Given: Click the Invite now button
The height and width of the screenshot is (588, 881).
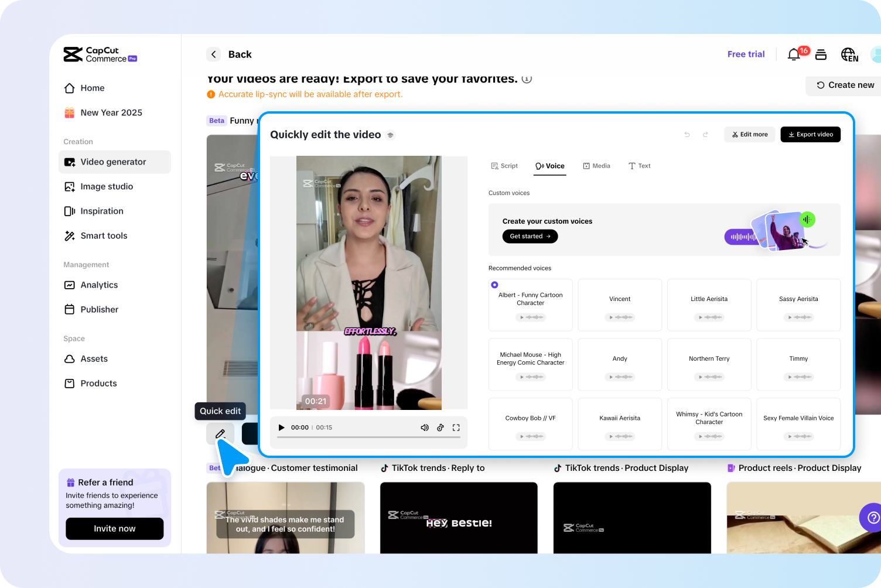Looking at the screenshot, I should click(115, 529).
